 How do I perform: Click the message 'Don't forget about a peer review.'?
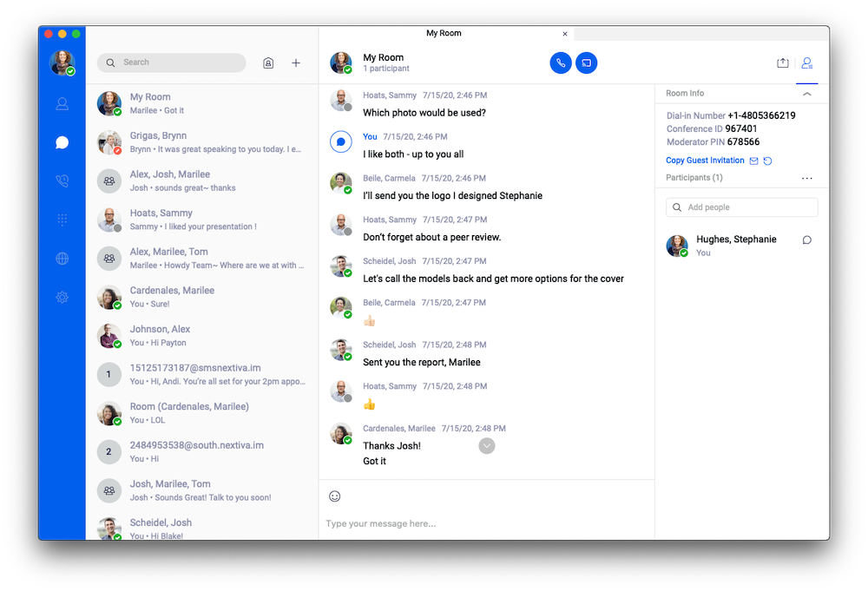(x=431, y=238)
